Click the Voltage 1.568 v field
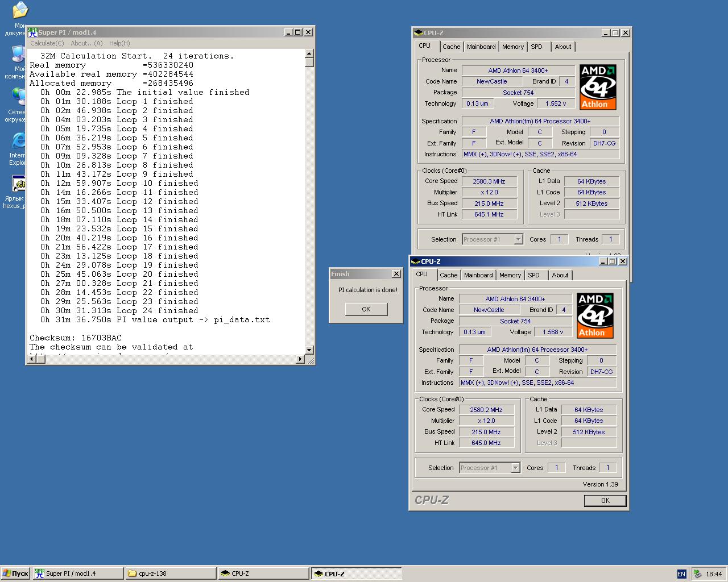Screen dimensions: 728x582 [x=553, y=332]
